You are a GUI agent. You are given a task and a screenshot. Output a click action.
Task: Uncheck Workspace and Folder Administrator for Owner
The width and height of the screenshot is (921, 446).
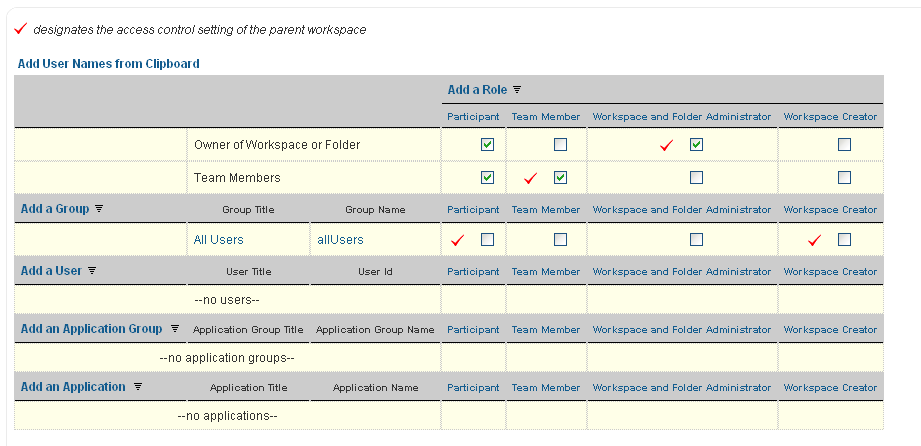[x=696, y=144]
